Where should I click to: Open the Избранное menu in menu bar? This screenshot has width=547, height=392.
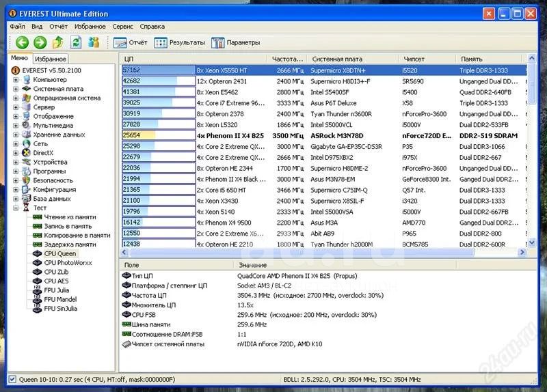90,27
